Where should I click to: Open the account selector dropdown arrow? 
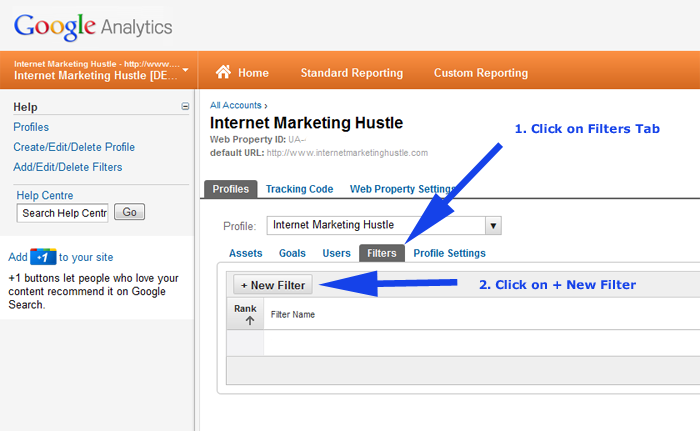click(x=186, y=70)
